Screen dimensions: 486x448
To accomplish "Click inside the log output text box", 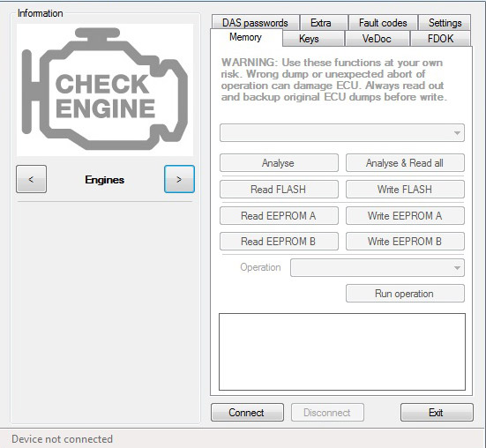I will click(342, 352).
